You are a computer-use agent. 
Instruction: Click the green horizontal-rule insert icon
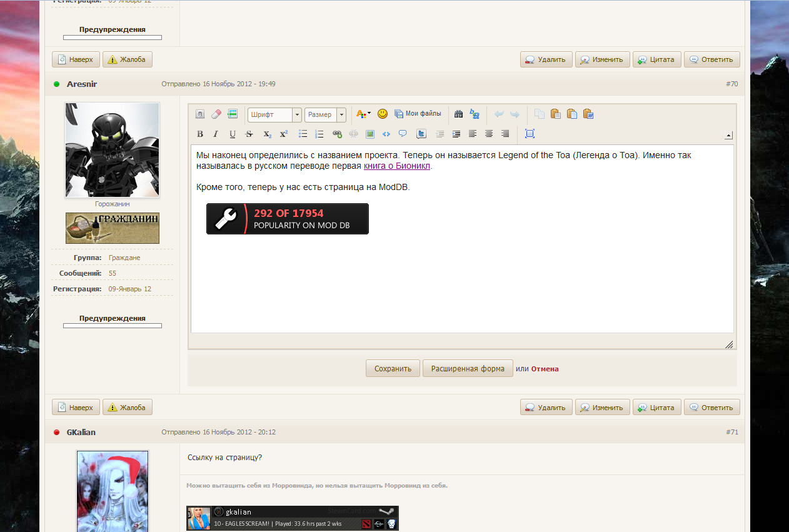(x=233, y=114)
